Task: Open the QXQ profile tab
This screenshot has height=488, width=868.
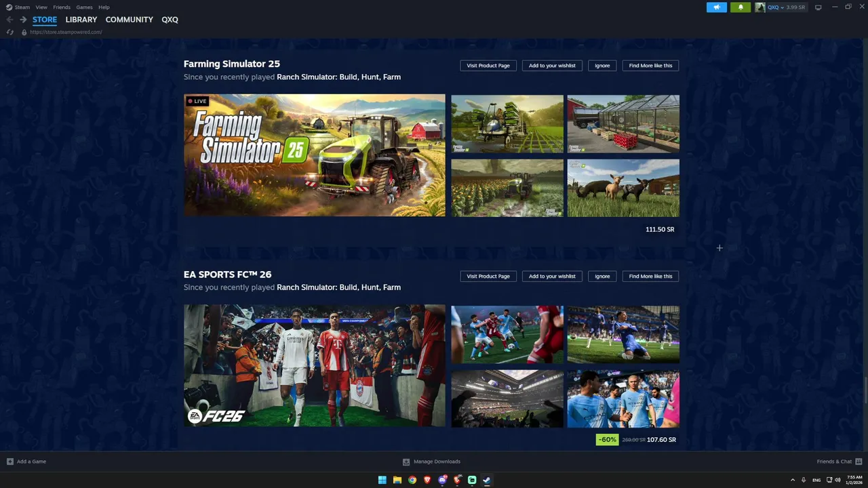Action: click(x=170, y=20)
